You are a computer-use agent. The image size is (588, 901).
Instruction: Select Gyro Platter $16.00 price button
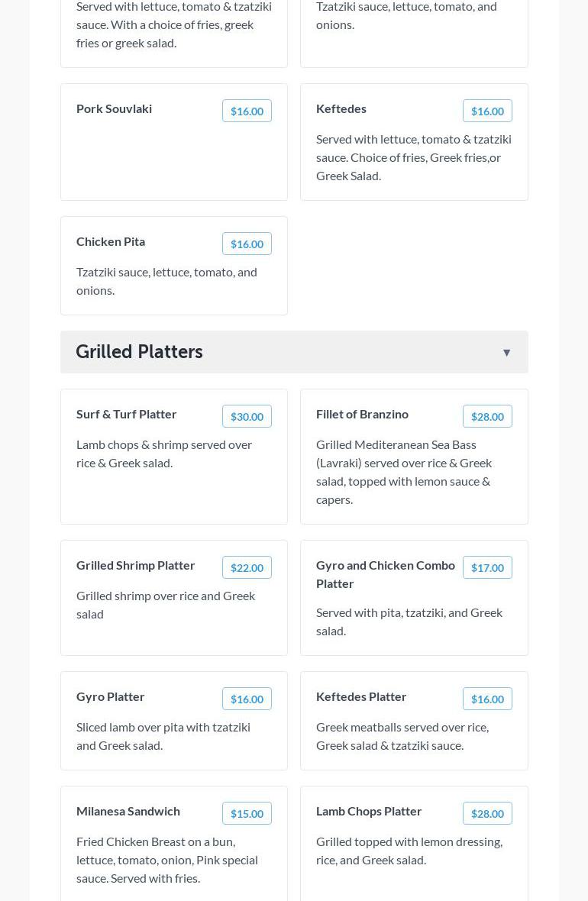point(247,699)
